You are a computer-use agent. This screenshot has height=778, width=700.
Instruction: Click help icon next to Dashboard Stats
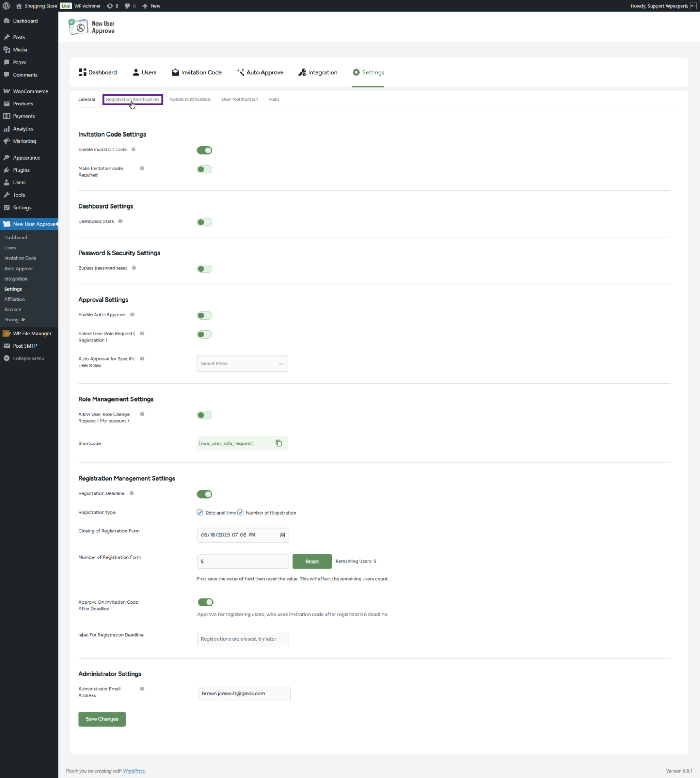pos(121,221)
